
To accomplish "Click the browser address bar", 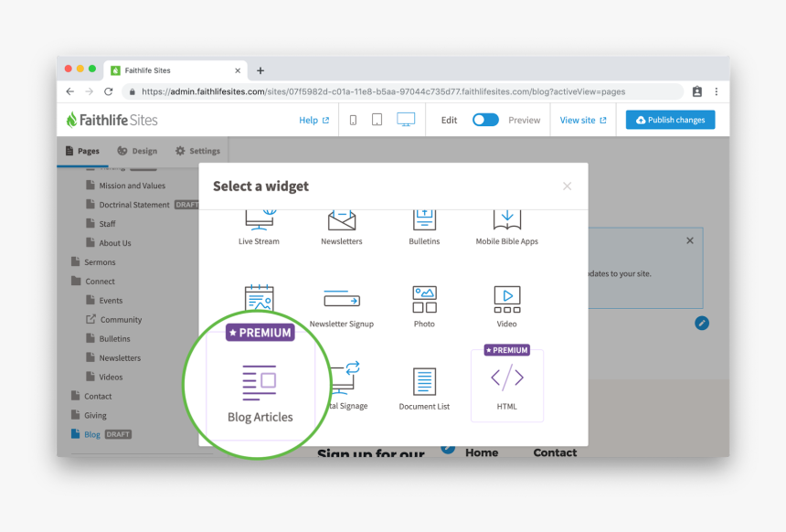I will coord(402,91).
